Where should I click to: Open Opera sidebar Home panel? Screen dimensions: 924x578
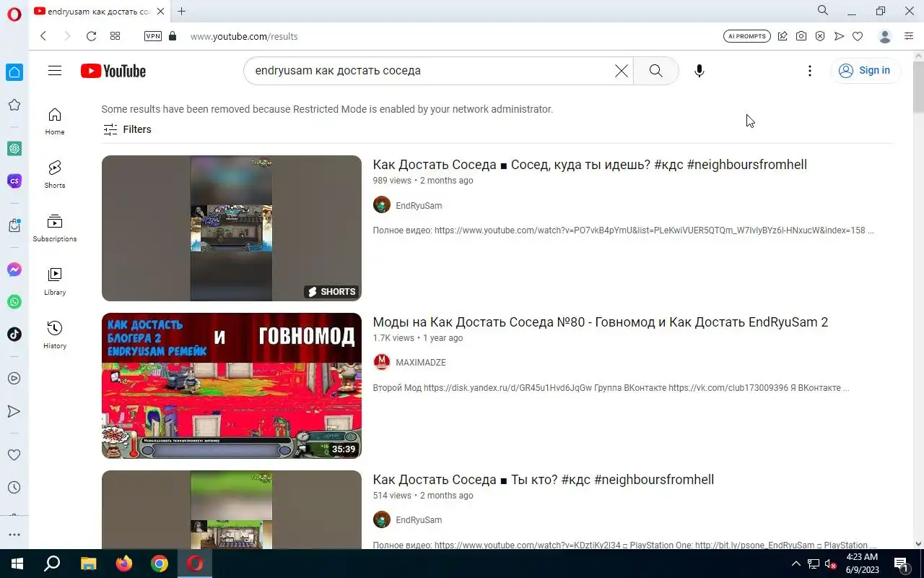click(14, 72)
